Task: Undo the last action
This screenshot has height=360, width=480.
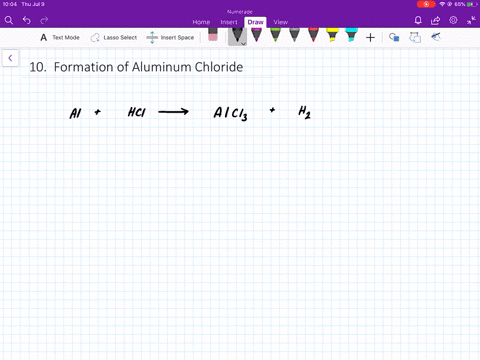Action: click(x=27, y=21)
